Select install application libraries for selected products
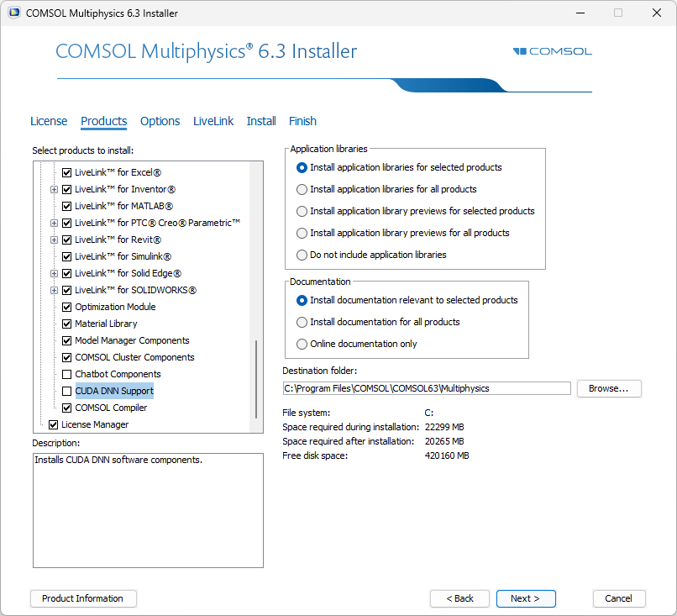The image size is (677, 616). coord(302,167)
